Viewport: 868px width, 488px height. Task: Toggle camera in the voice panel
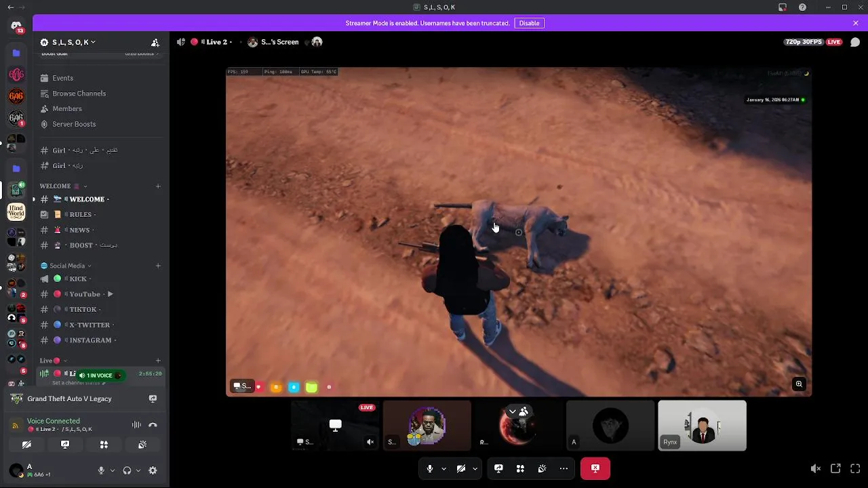26,445
